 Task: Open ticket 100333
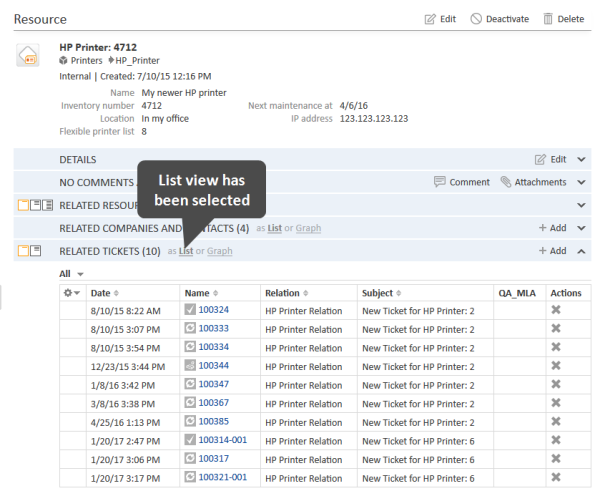coord(214,328)
